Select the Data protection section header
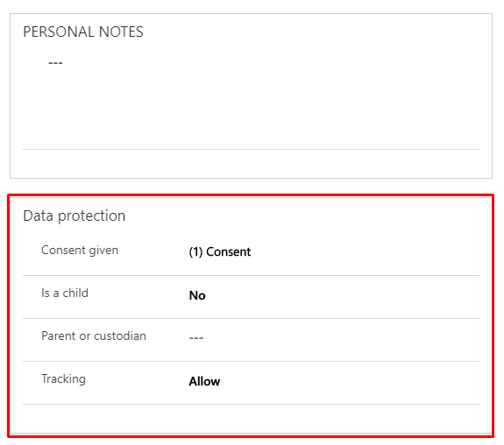This screenshot has width=504, height=445. (75, 215)
